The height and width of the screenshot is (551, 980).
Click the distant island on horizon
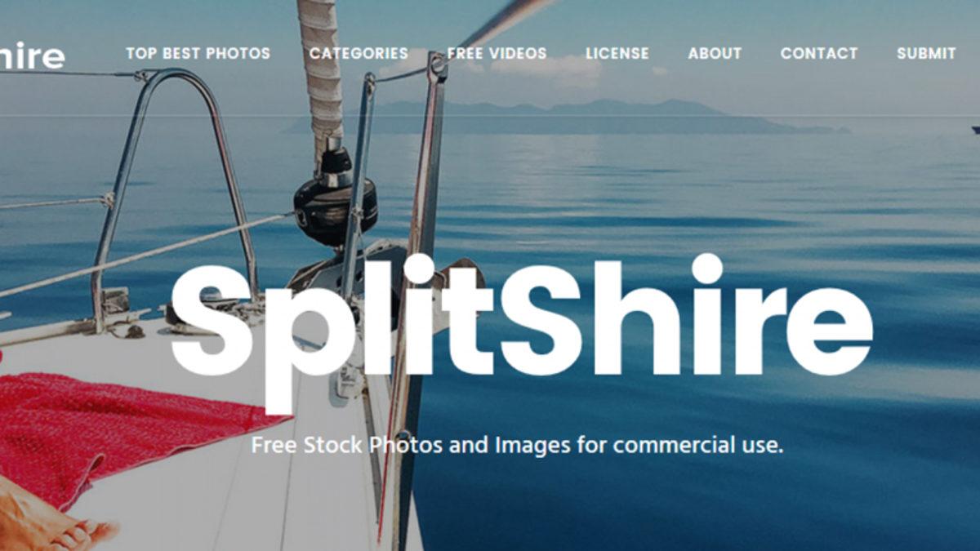click(x=572, y=116)
